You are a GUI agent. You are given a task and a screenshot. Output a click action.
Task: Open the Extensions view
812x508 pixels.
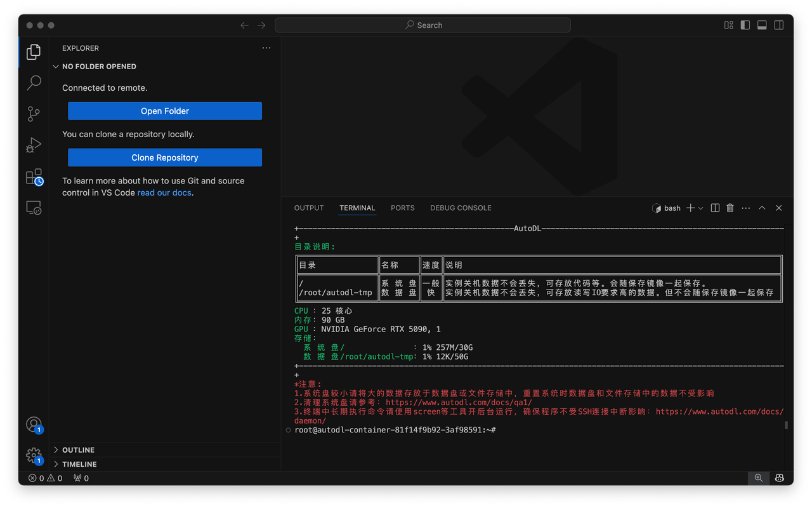[34, 177]
